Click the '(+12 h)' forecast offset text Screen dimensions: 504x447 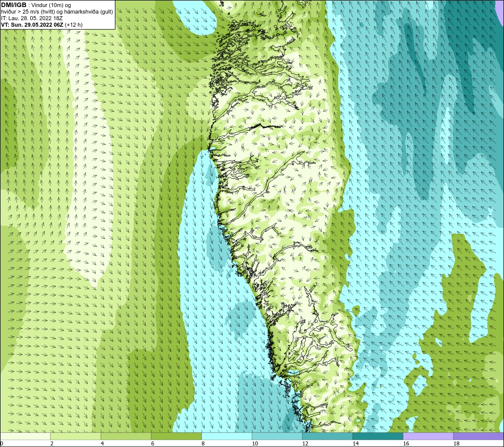[x=74, y=25]
